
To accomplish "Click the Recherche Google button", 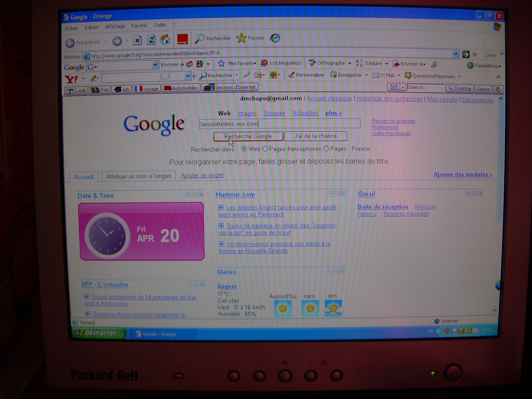I will click(248, 136).
